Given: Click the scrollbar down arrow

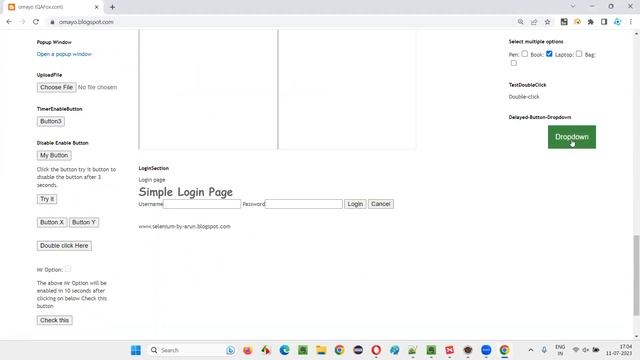Looking at the screenshot, I should coord(636,337).
